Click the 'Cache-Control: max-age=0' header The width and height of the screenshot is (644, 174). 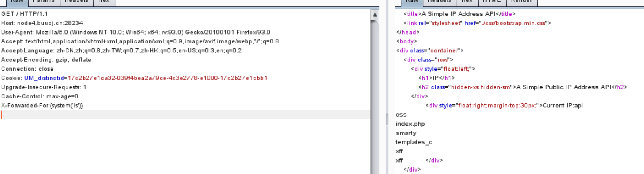tap(40, 96)
